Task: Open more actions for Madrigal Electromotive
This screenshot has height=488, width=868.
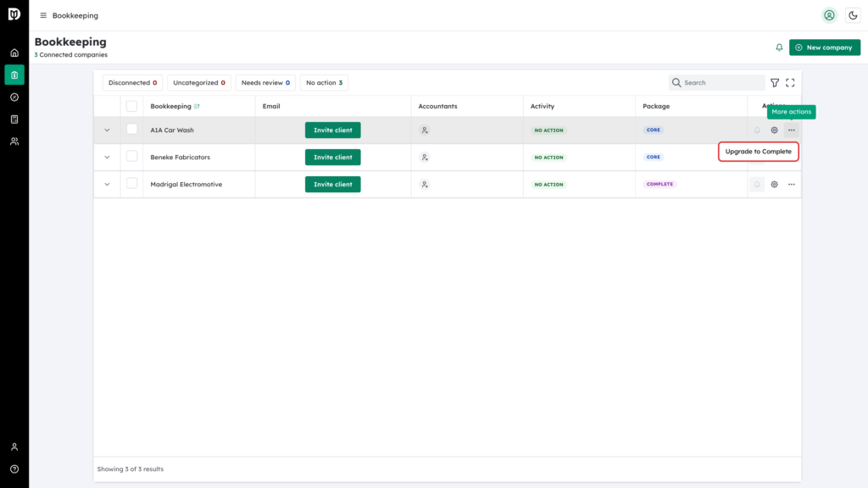Action: tap(791, 184)
